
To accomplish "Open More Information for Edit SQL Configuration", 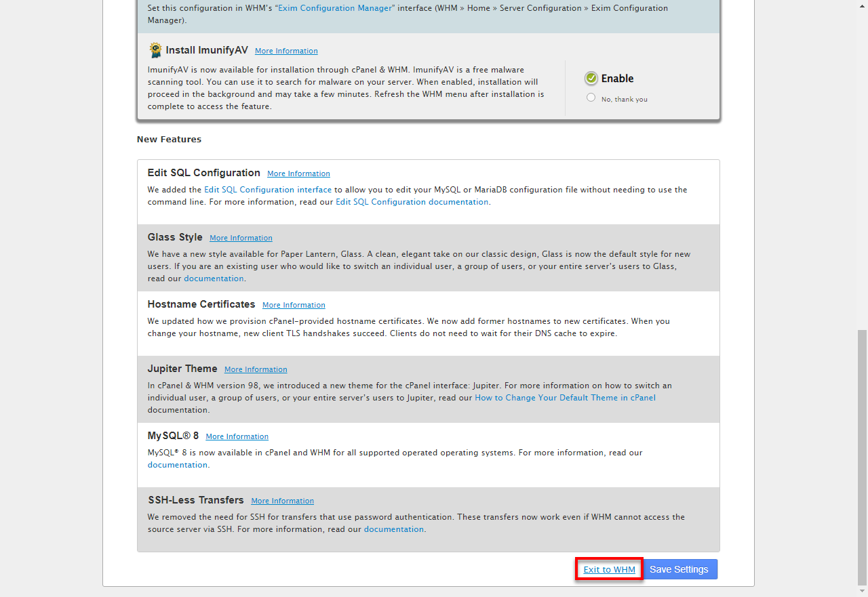I will (x=298, y=173).
